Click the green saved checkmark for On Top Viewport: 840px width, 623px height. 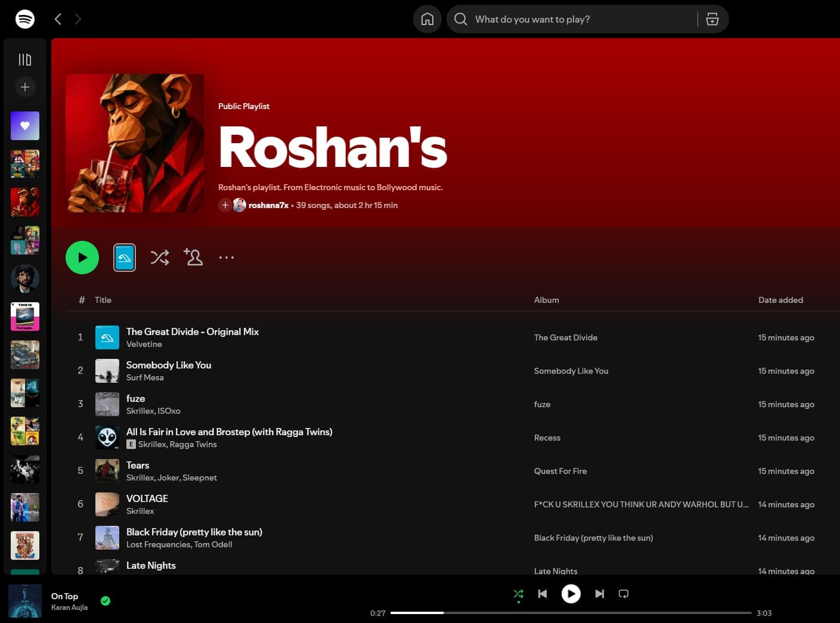click(106, 601)
